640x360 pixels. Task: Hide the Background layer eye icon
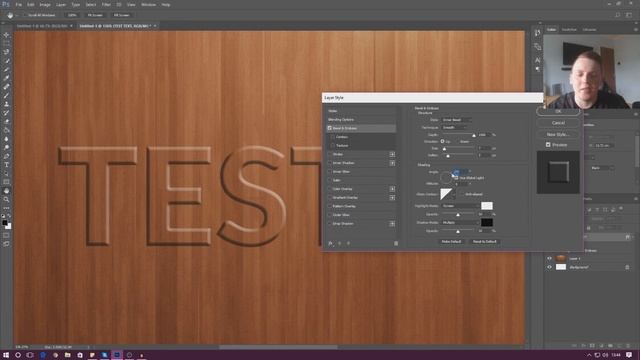[549, 267]
